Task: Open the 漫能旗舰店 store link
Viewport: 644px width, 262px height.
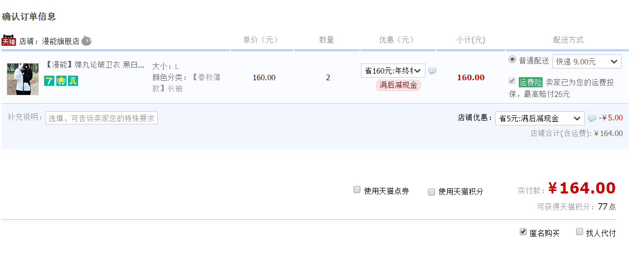Action: point(60,41)
